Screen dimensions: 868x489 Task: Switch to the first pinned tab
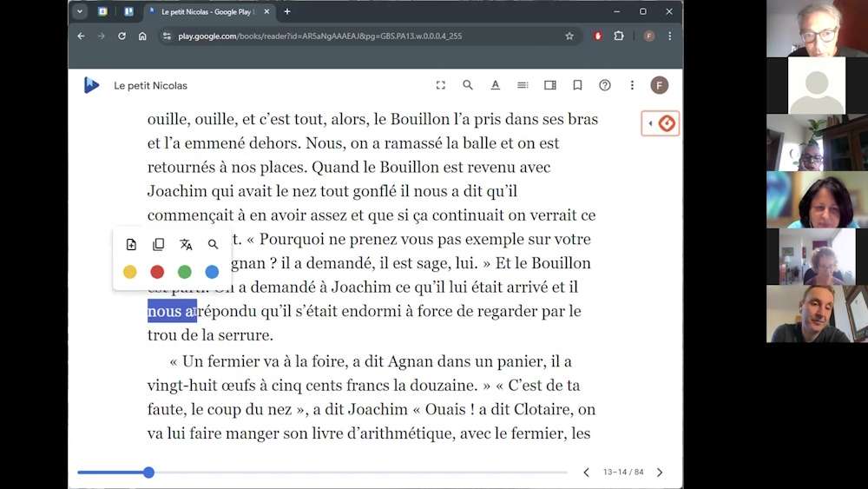(102, 11)
